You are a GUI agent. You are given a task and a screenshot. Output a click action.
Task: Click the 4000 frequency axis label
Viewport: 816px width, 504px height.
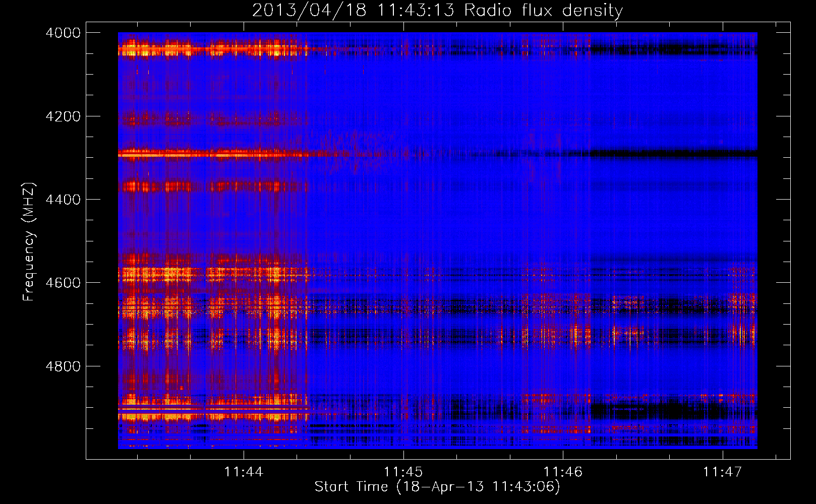[63, 33]
